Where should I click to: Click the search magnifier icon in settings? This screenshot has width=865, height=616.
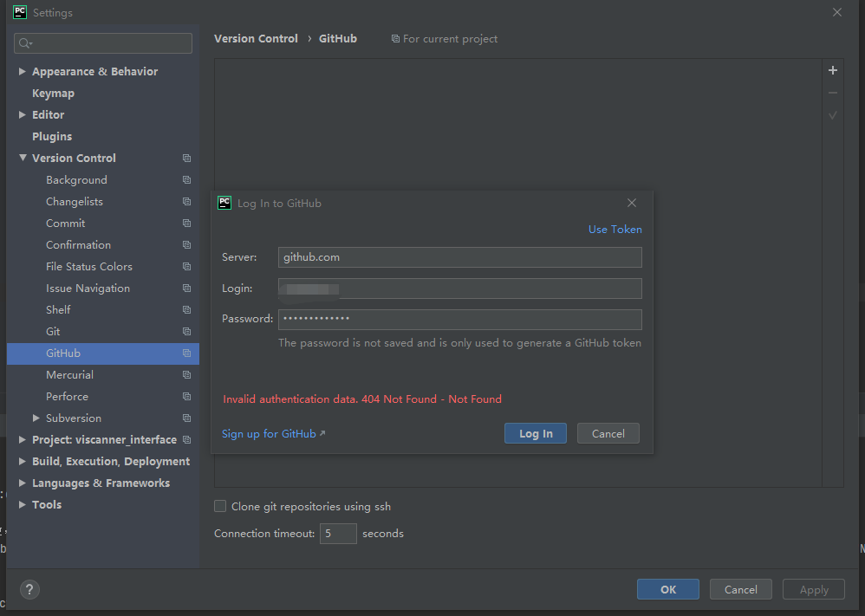click(x=25, y=43)
